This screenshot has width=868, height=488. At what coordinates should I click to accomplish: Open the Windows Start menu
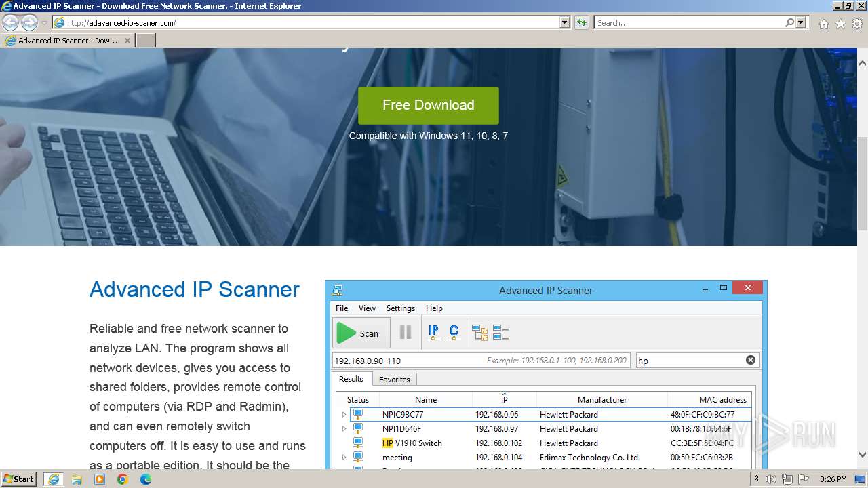pos(18,479)
